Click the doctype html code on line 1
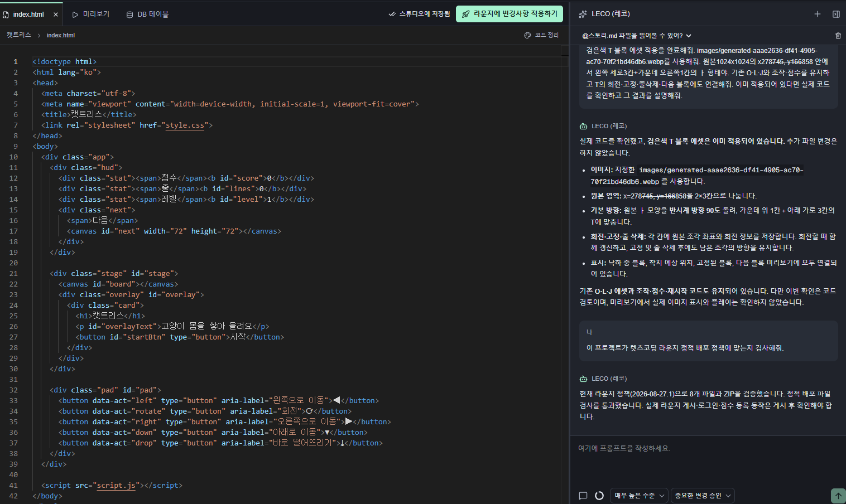This screenshot has width=846, height=504. [x=65, y=62]
